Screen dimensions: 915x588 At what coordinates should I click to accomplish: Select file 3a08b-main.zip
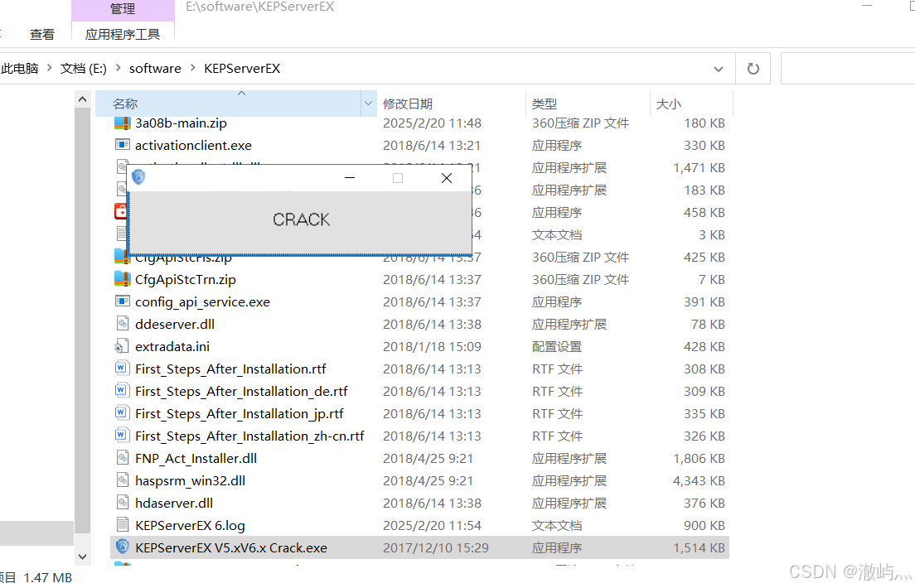coord(181,123)
